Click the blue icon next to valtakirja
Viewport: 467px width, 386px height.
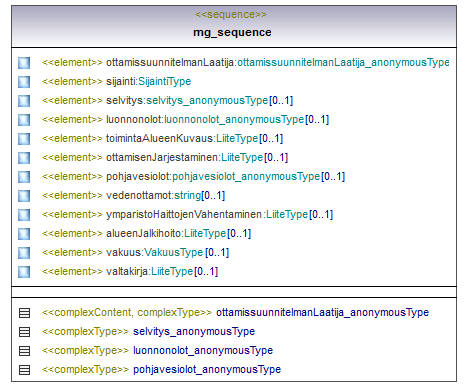tap(24, 272)
